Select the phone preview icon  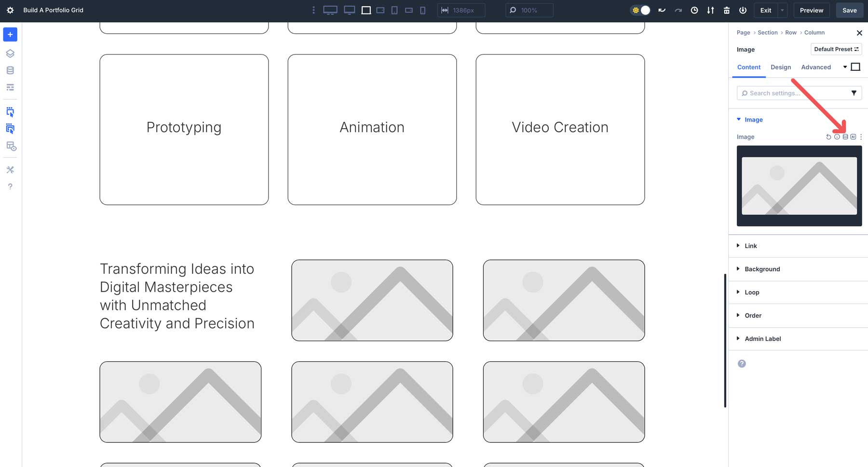tap(423, 10)
